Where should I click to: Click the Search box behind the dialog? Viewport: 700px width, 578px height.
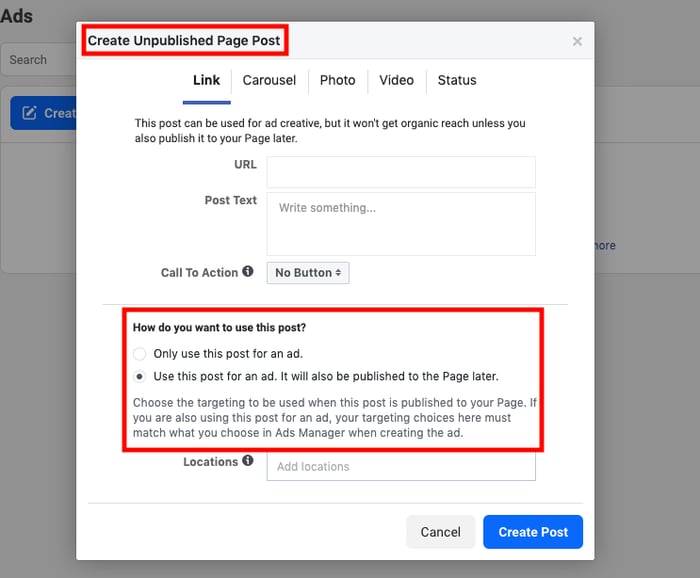pos(38,60)
